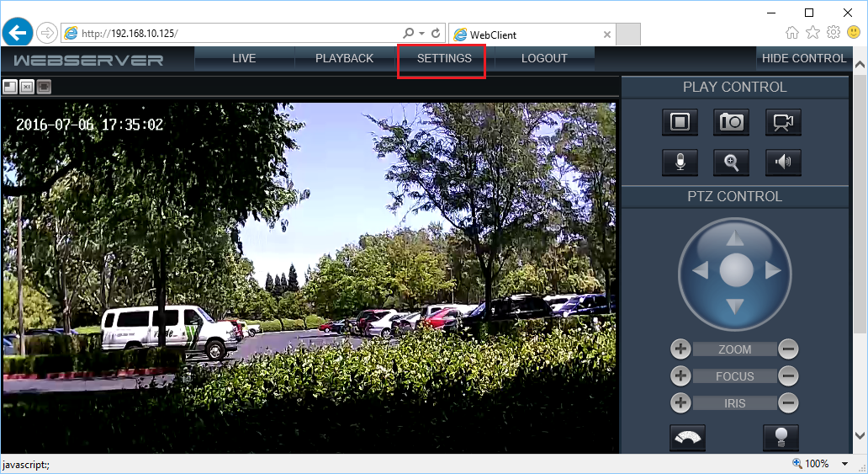Start recording with the camcorder icon

(783, 122)
